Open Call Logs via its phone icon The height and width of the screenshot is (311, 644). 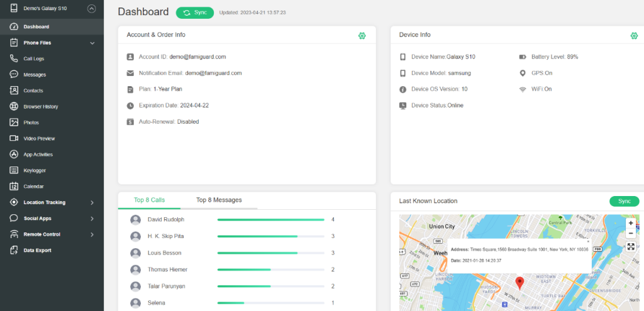(x=14, y=58)
